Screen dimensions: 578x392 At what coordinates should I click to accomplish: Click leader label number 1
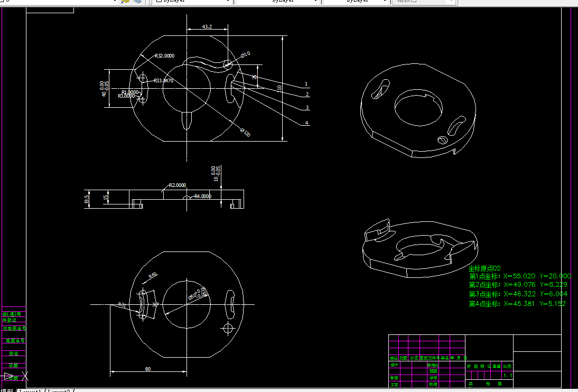click(306, 84)
